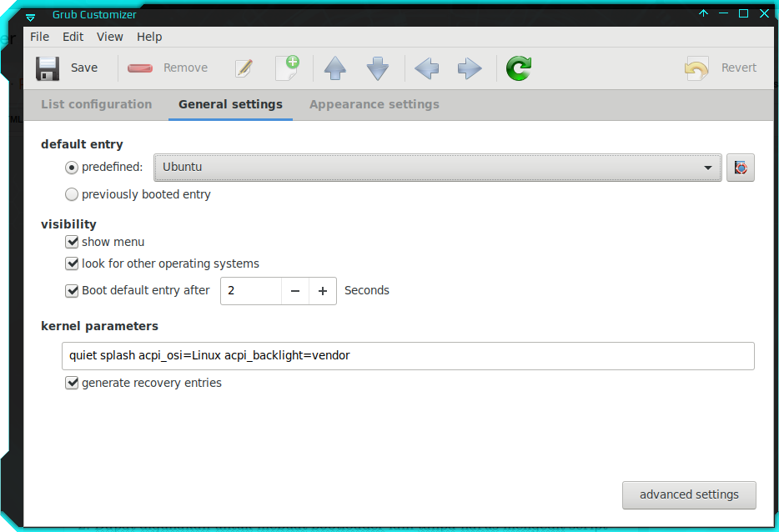This screenshot has height=532, width=779.
Task: Click the left navigation arrow icon
Action: (x=426, y=68)
